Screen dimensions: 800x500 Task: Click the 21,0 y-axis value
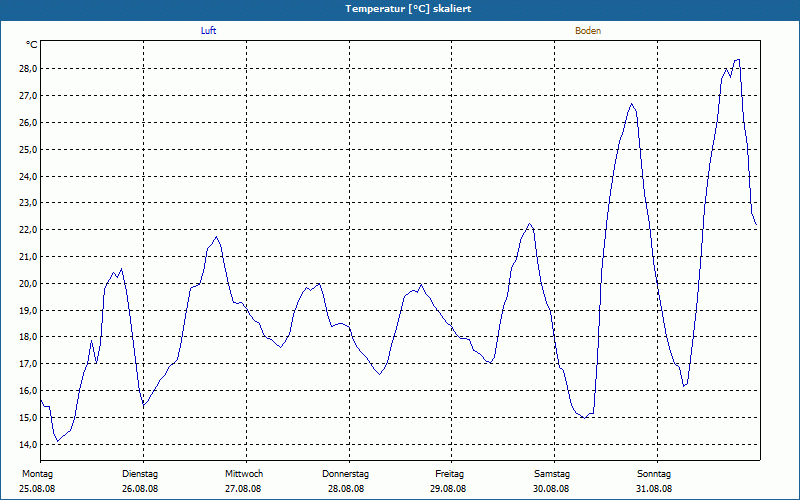pyautogui.click(x=29, y=257)
